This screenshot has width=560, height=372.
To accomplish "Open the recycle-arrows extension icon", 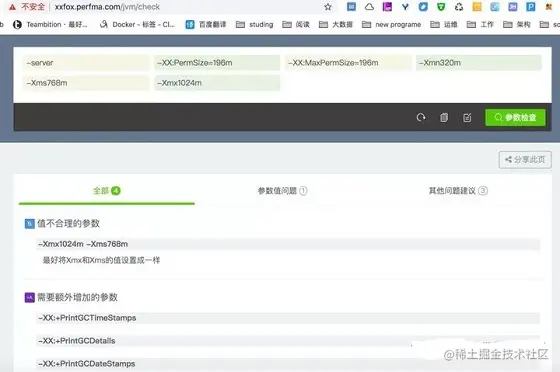I will (x=459, y=7).
